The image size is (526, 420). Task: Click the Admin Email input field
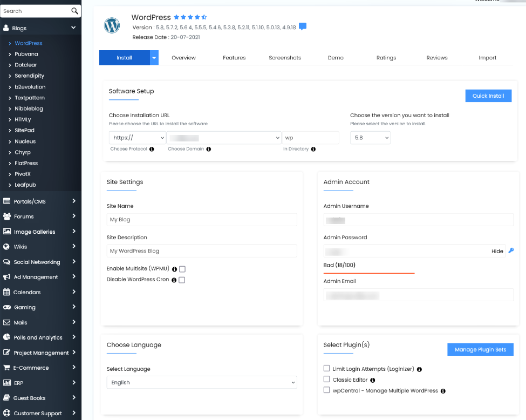coord(418,295)
